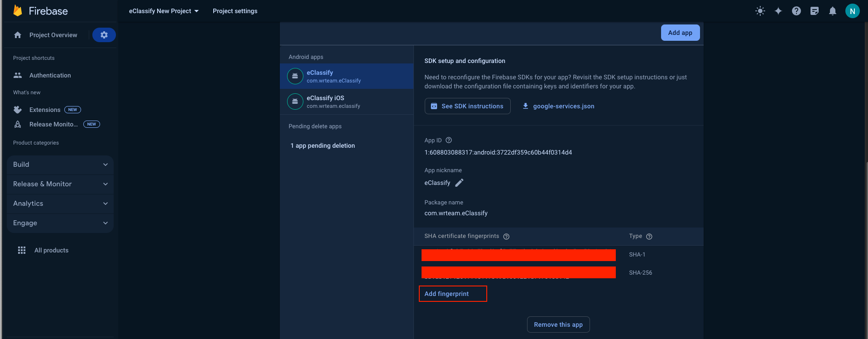Download google-services.json file

[558, 106]
